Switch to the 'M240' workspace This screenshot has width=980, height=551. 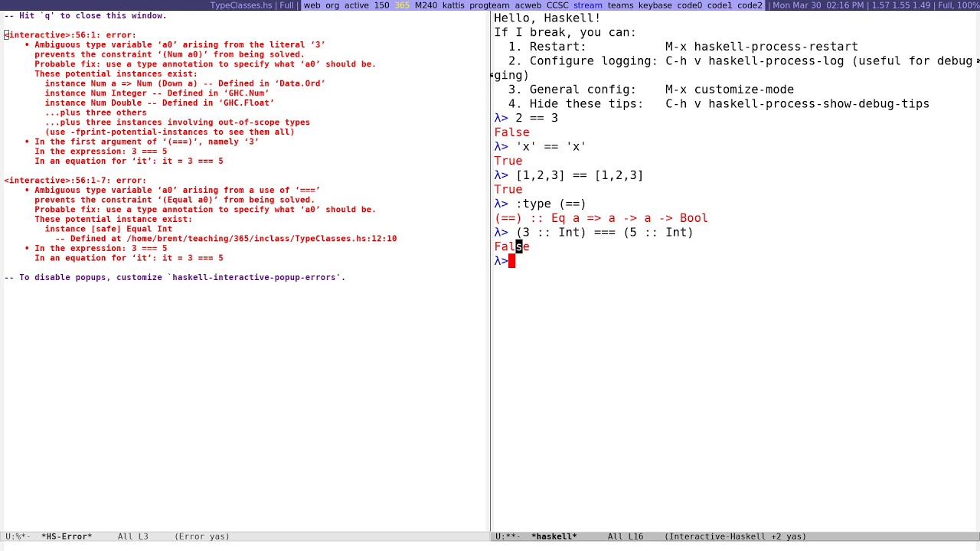[426, 5]
